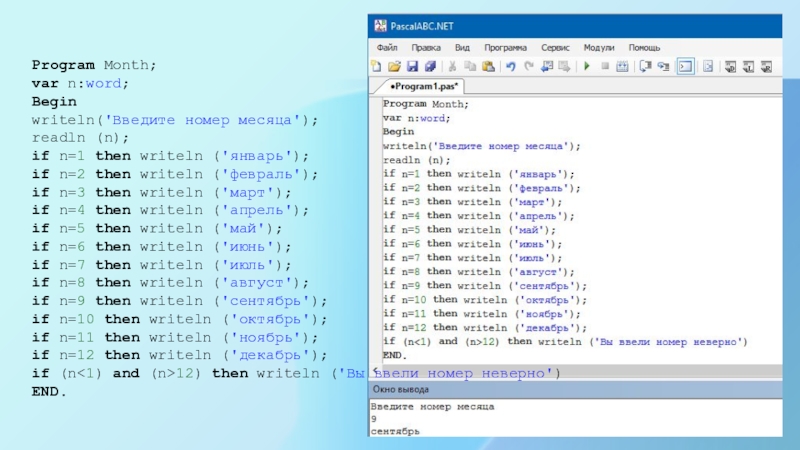
Task: Click the horizontal scrollbar left arrow in editor
Action: point(376,370)
